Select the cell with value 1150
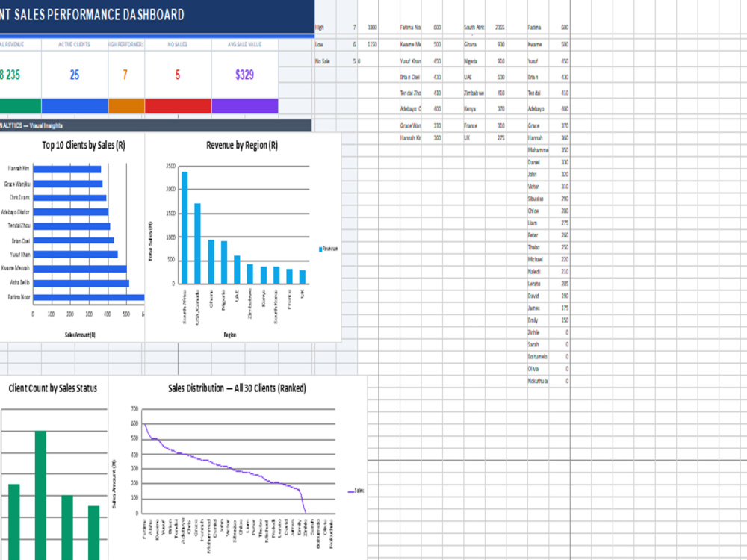This screenshot has height=560, width=747. pos(368,44)
